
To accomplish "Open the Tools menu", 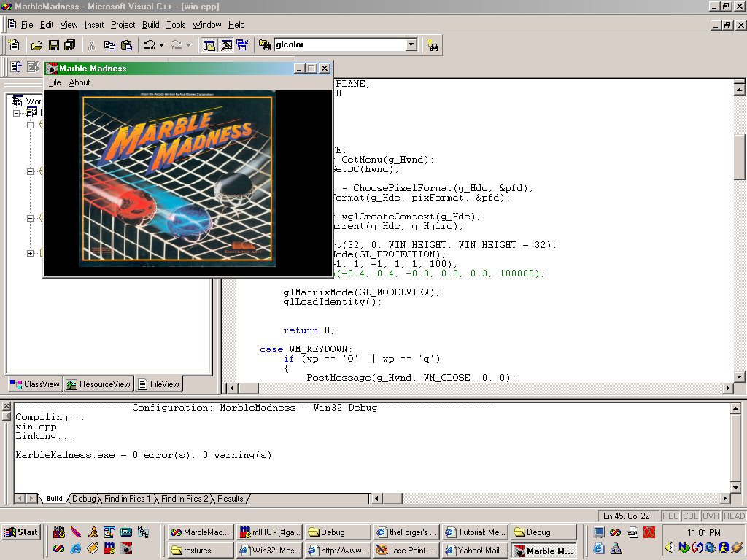I will click(176, 25).
